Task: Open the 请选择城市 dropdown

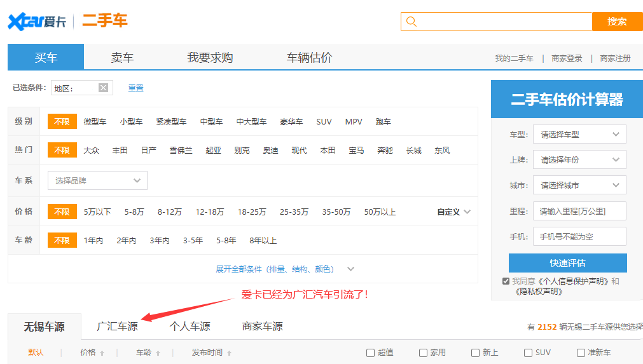Action: (579, 185)
